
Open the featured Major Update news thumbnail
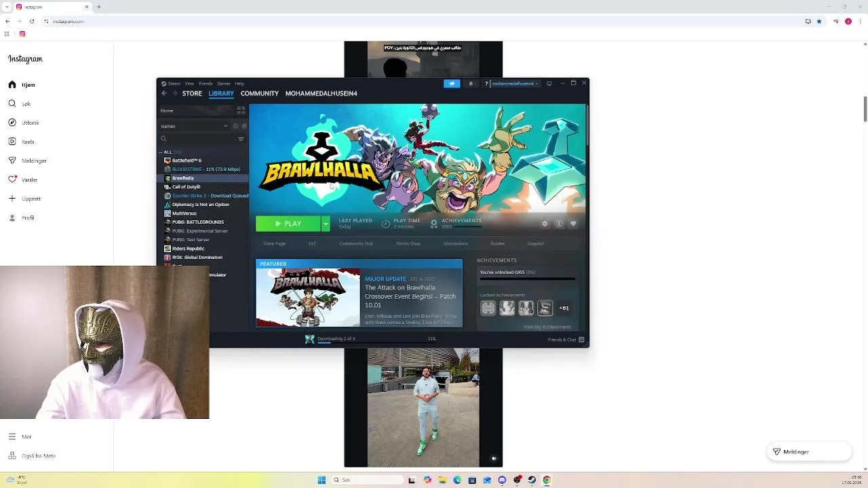tap(308, 298)
